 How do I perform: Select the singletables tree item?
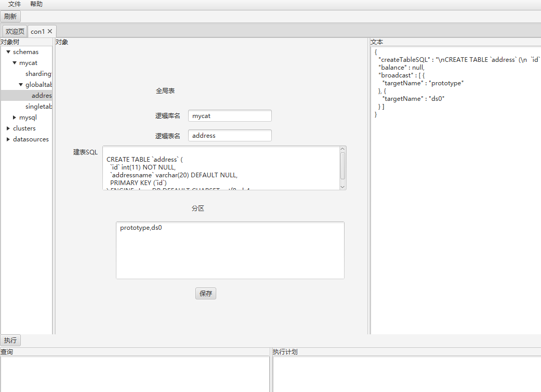click(x=38, y=107)
